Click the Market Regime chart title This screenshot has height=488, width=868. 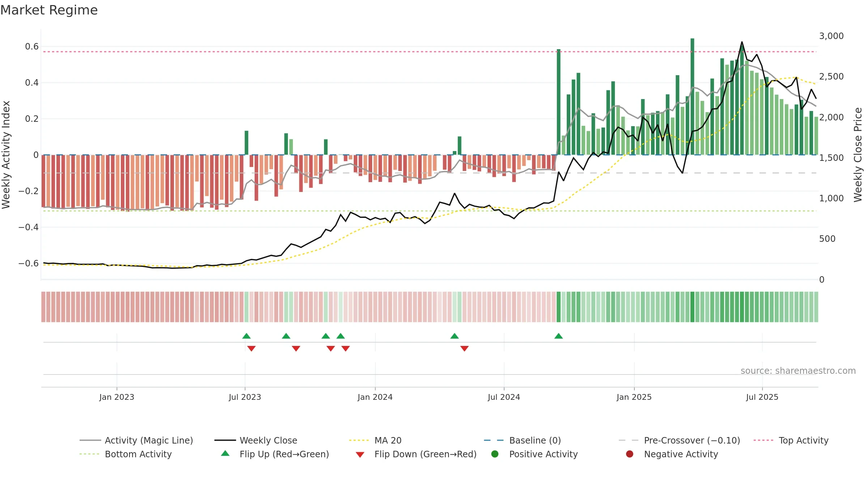[x=49, y=10]
